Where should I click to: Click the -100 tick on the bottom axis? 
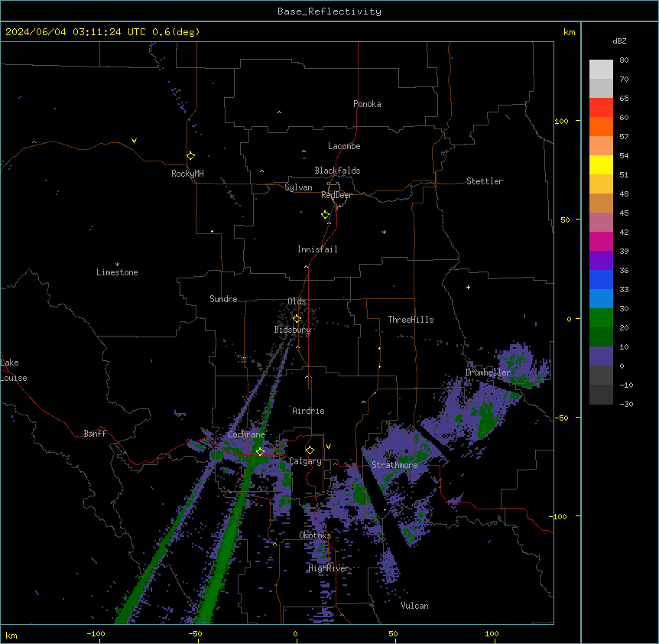[x=96, y=633]
